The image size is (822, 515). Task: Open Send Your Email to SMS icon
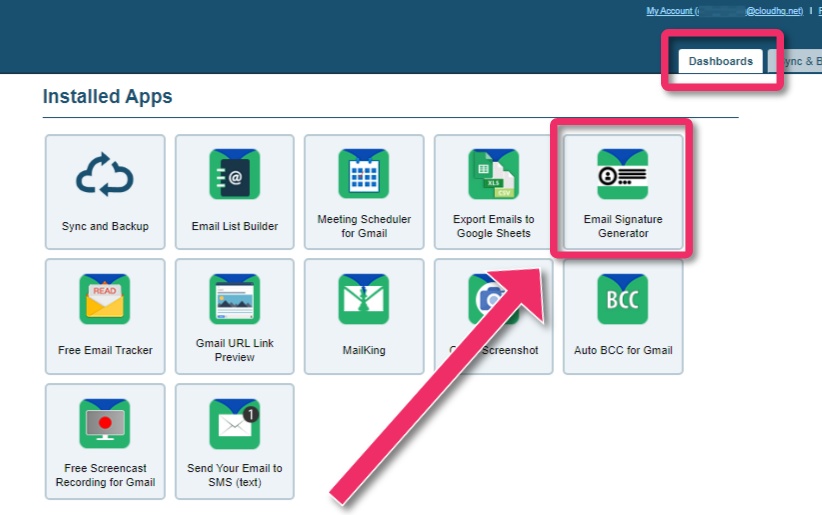[234, 424]
